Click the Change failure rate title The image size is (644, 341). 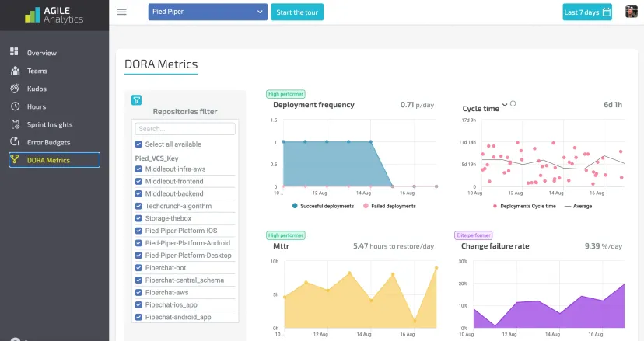(495, 245)
